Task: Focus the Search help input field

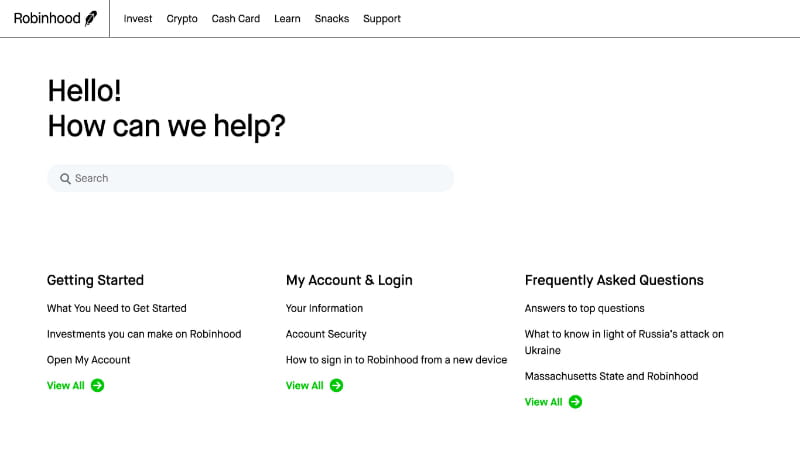Action: pyautogui.click(x=251, y=179)
